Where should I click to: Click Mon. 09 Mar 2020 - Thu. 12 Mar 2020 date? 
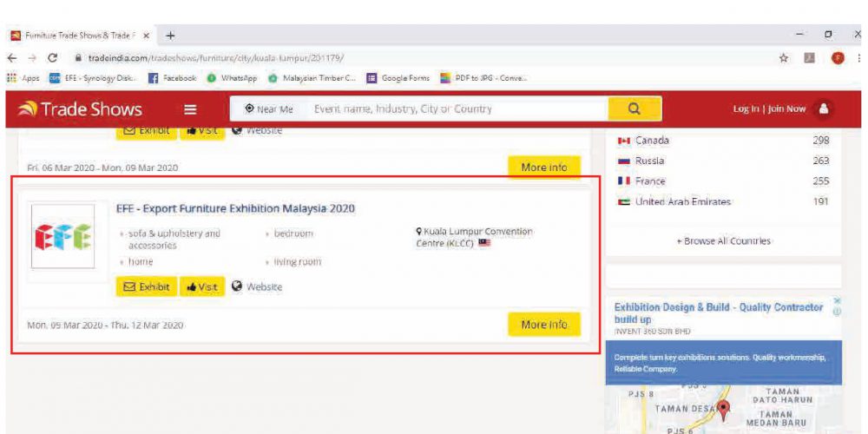click(105, 325)
